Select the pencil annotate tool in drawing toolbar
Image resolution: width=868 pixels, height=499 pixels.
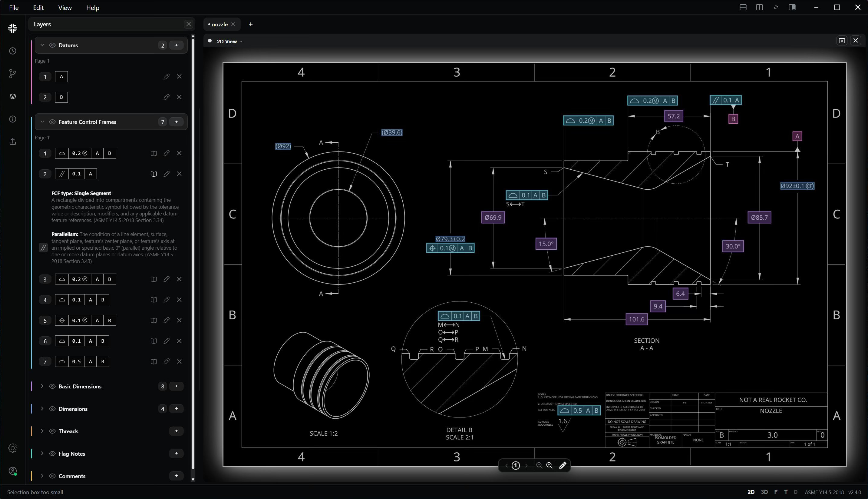(562, 465)
